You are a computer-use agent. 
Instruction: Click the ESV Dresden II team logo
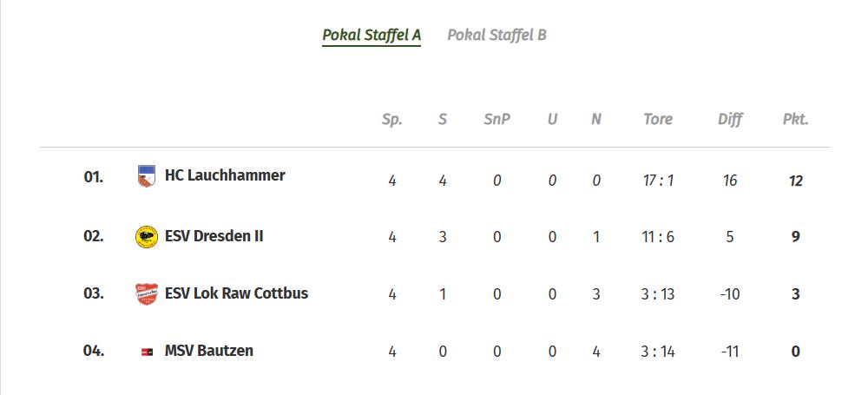(x=147, y=236)
